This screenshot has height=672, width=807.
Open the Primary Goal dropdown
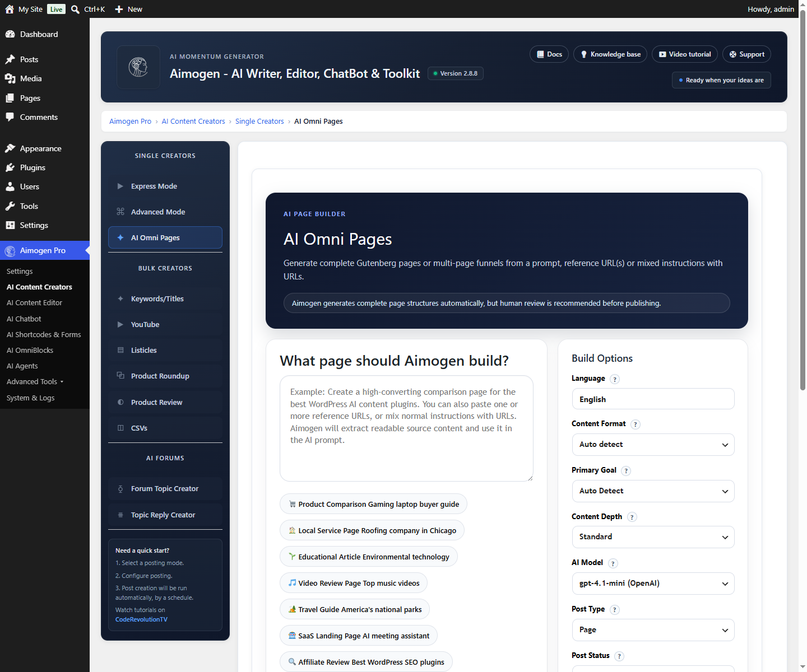tap(653, 491)
